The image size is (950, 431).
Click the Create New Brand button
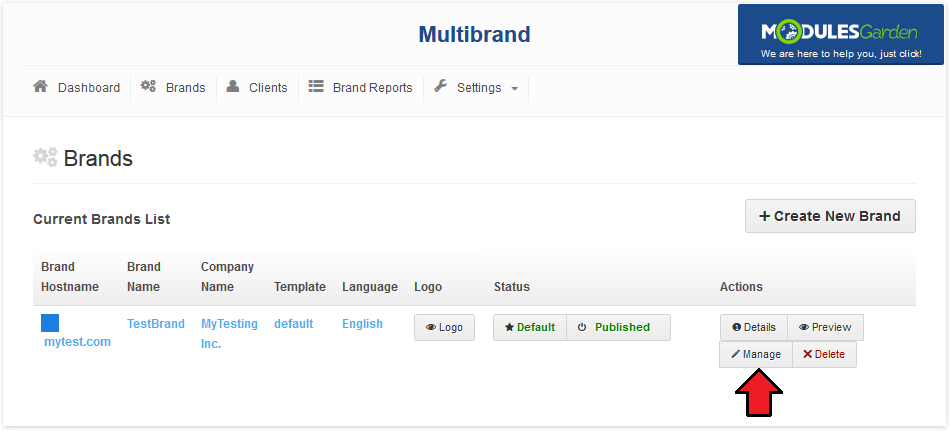click(830, 216)
